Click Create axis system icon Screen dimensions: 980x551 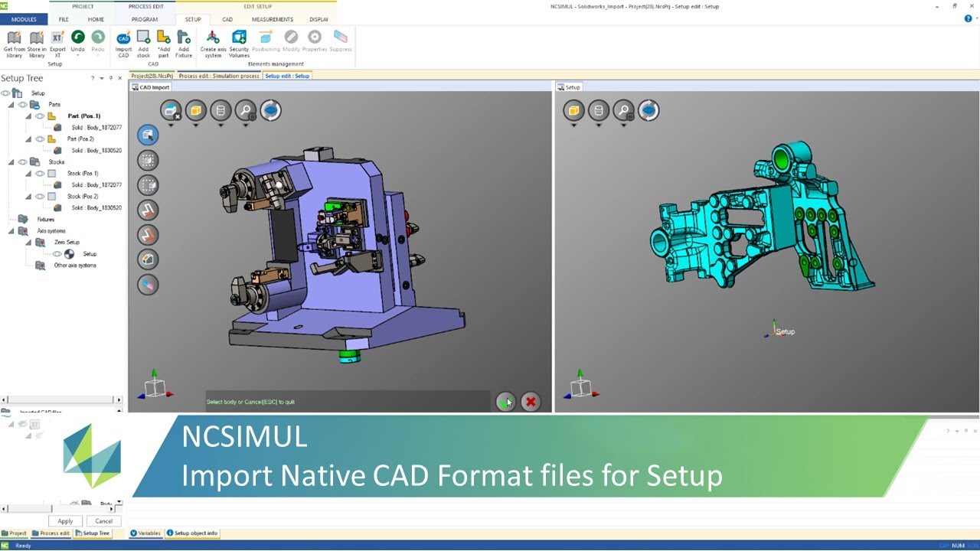point(213,37)
